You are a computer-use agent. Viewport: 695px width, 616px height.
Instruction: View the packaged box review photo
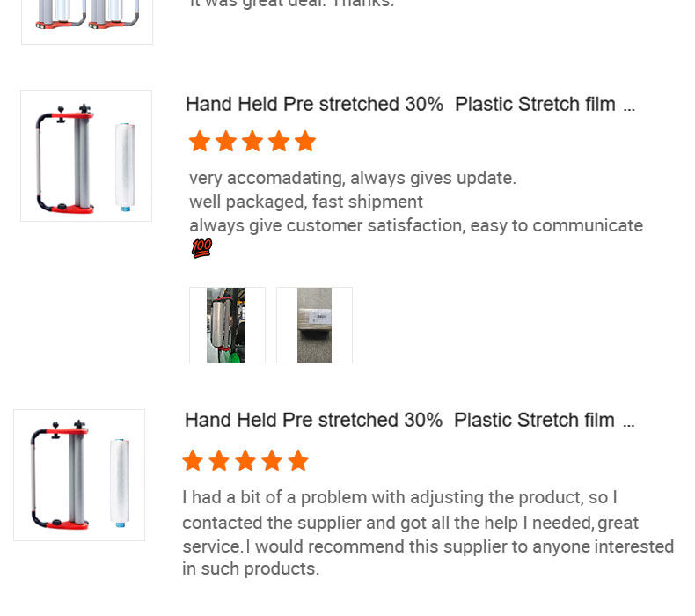314,325
